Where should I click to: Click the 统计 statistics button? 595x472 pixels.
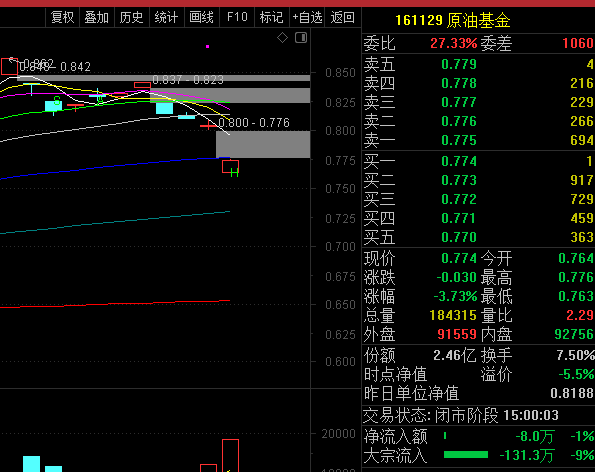(x=167, y=17)
